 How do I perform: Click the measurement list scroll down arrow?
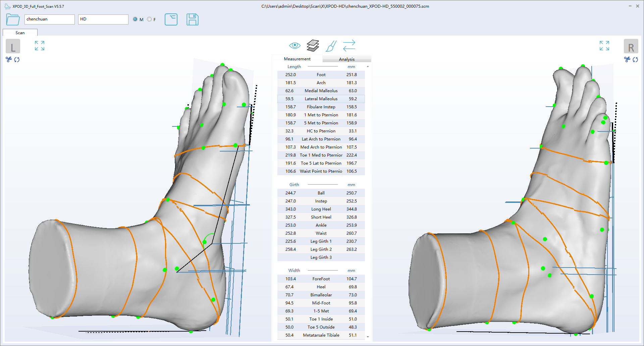pyautogui.click(x=368, y=337)
